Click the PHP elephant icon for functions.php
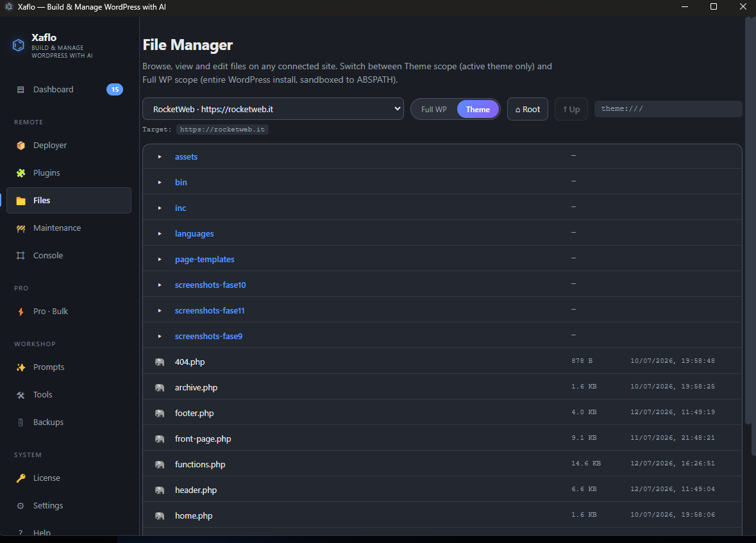 click(160, 465)
